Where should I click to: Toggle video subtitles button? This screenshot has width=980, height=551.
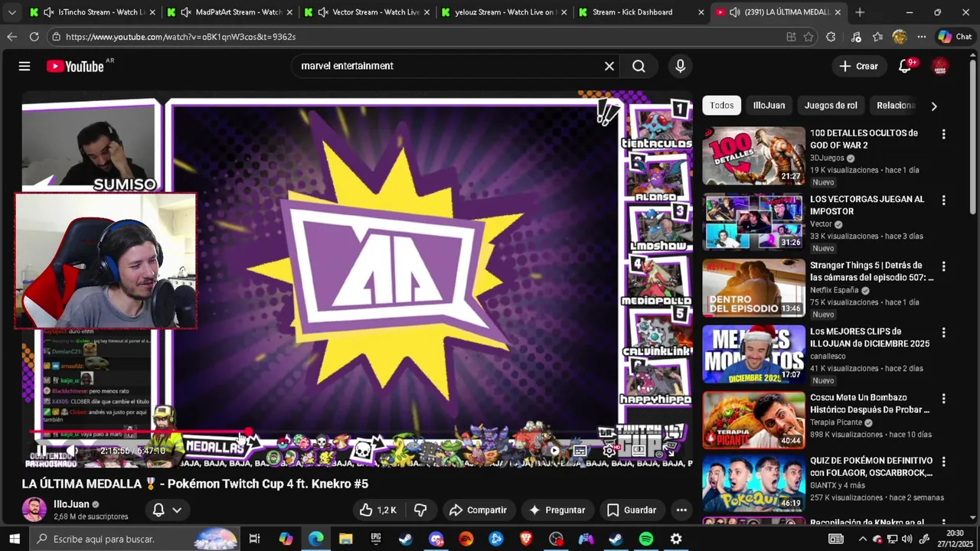tap(580, 451)
